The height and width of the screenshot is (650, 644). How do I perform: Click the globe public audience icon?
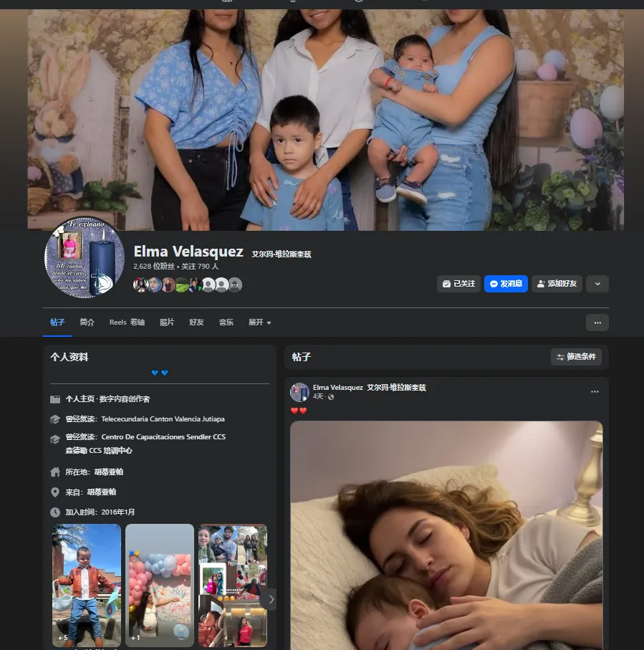331,397
